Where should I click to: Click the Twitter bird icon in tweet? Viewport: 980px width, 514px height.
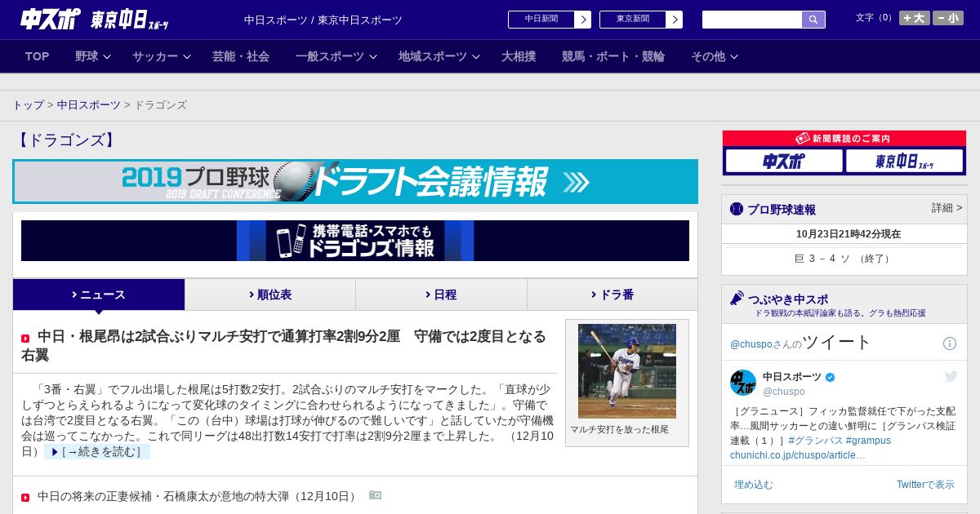pyautogui.click(x=951, y=376)
